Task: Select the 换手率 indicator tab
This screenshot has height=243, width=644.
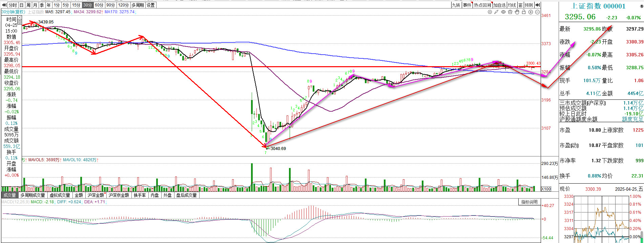Action: point(140,195)
